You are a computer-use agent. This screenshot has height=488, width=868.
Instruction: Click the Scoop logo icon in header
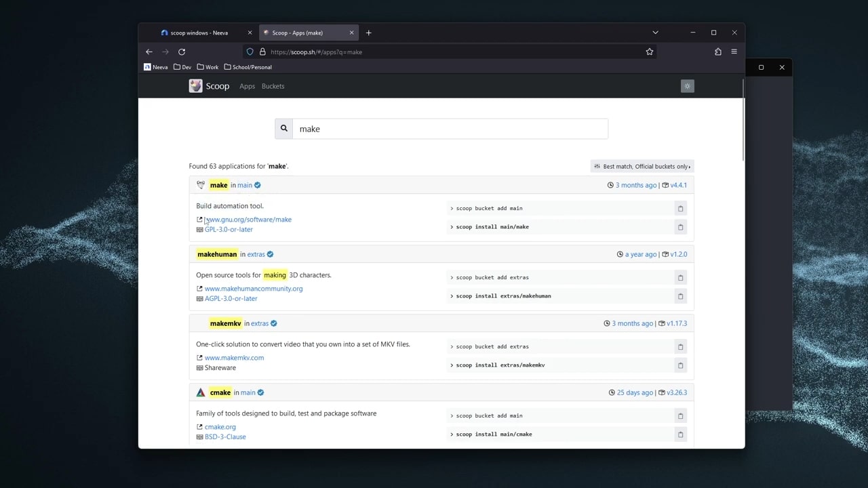tap(195, 86)
